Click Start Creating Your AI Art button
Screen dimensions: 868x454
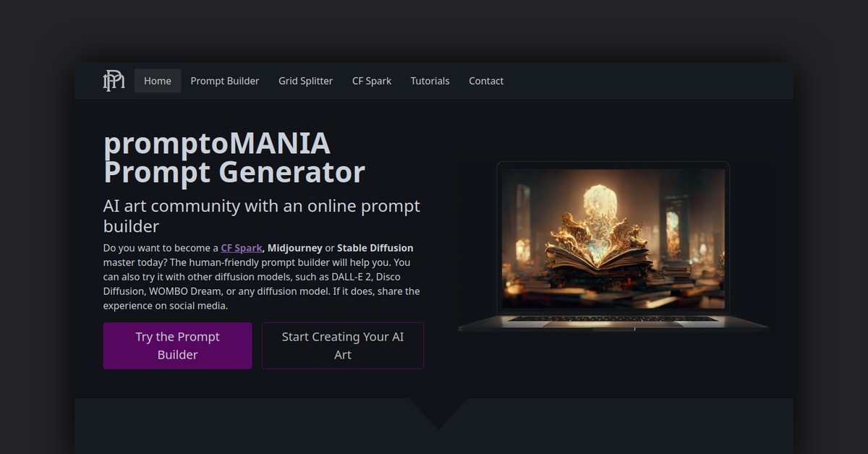(x=343, y=346)
